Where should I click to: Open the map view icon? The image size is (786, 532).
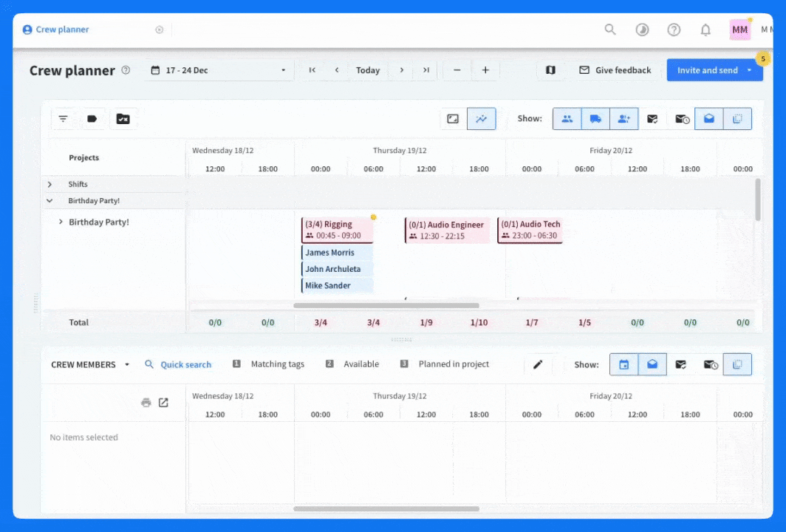[x=550, y=70]
